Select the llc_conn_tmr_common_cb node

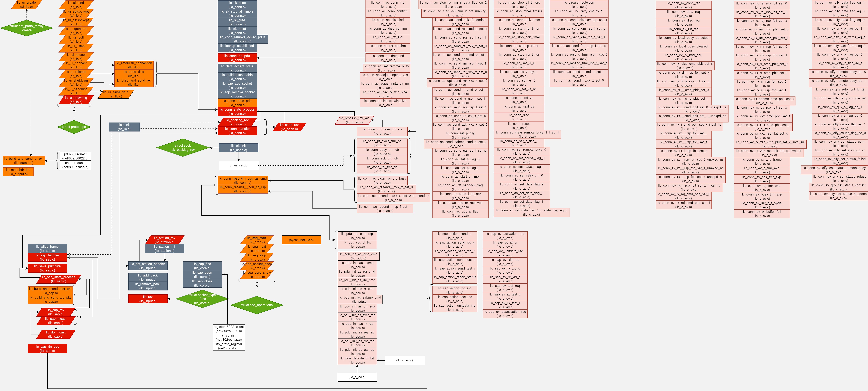382,131
